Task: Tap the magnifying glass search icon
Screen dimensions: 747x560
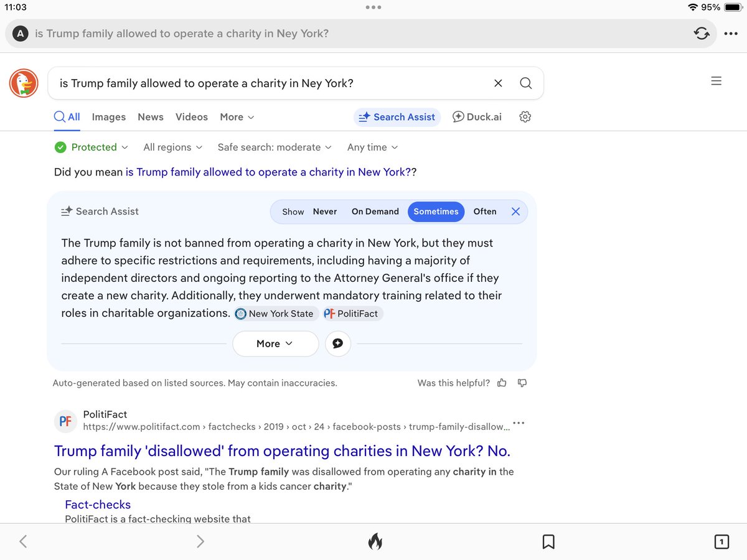Action: (x=525, y=83)
